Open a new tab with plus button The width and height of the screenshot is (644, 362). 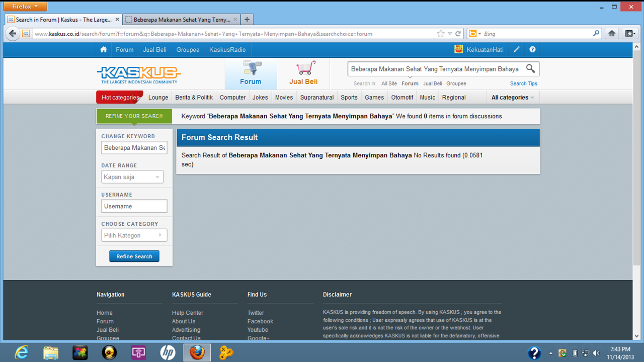(247, 20)
